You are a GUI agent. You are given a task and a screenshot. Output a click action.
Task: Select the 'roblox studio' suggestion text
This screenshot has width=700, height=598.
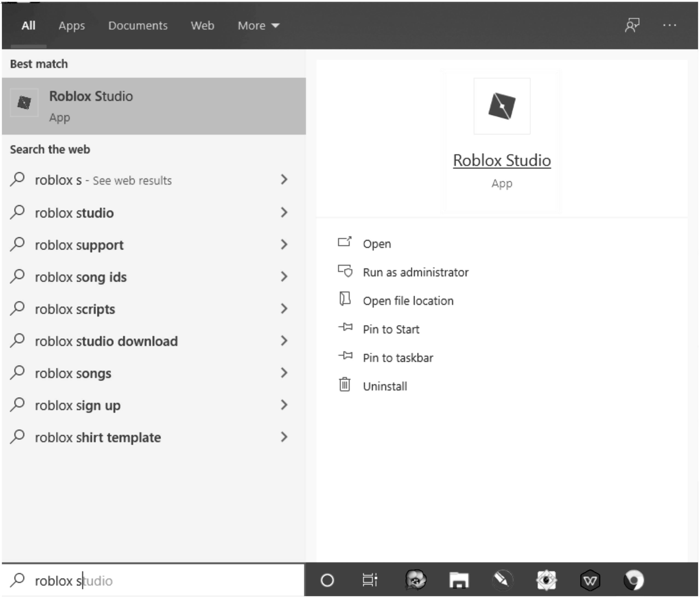(x=74, y=213)
